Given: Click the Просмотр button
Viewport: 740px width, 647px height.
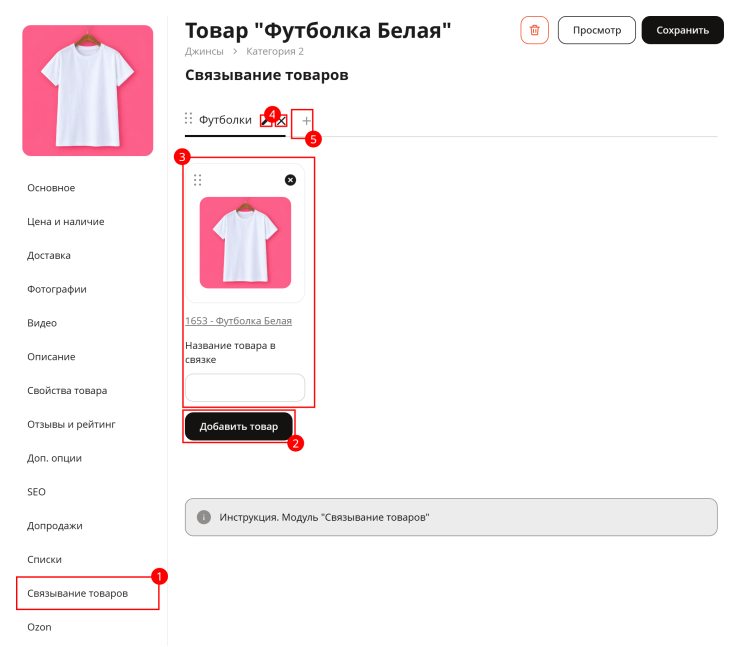Looking at the screenshot, I should pos(597,30).
